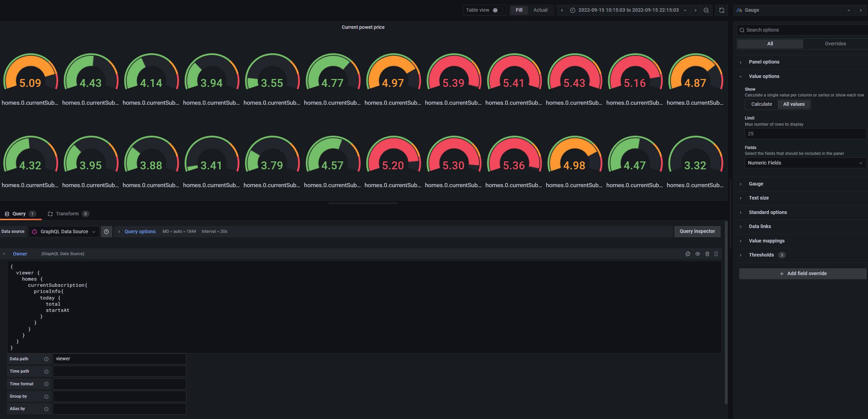
Task: Open data source help icon
Action: pos(106,231)
